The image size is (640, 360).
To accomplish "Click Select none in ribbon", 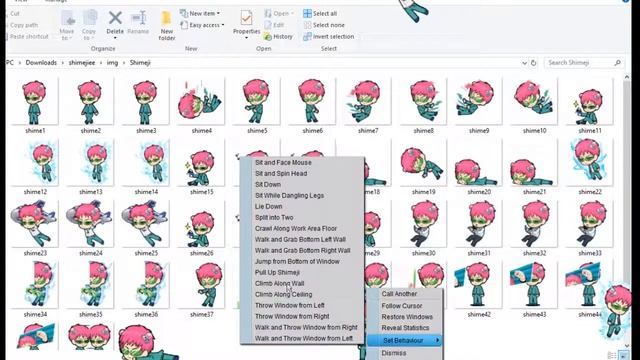I will [324, 25].
